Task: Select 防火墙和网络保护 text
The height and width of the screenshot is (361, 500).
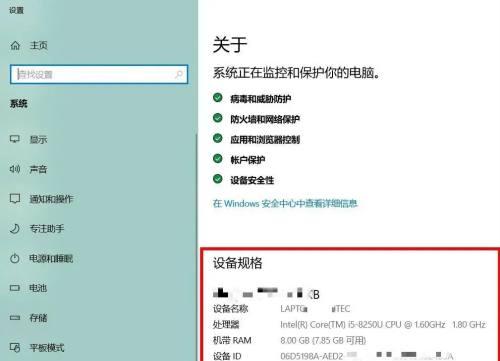Action: tap(265, 119)
